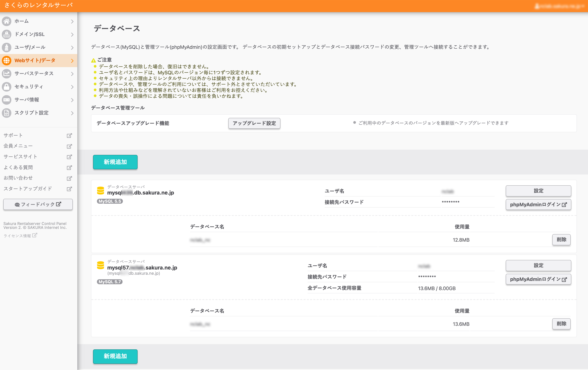Click the データベース page heading
The height and width of the screenshot is (370, 588).
pos(117,28)
